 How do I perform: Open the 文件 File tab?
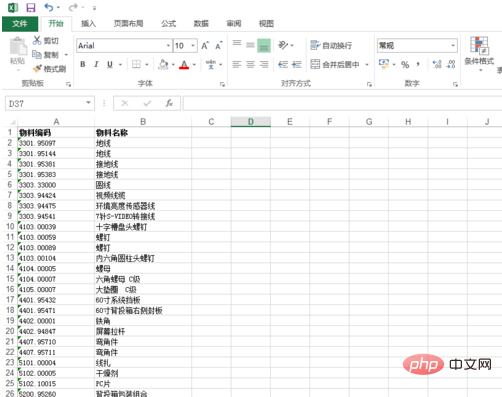tap(20, 24)
